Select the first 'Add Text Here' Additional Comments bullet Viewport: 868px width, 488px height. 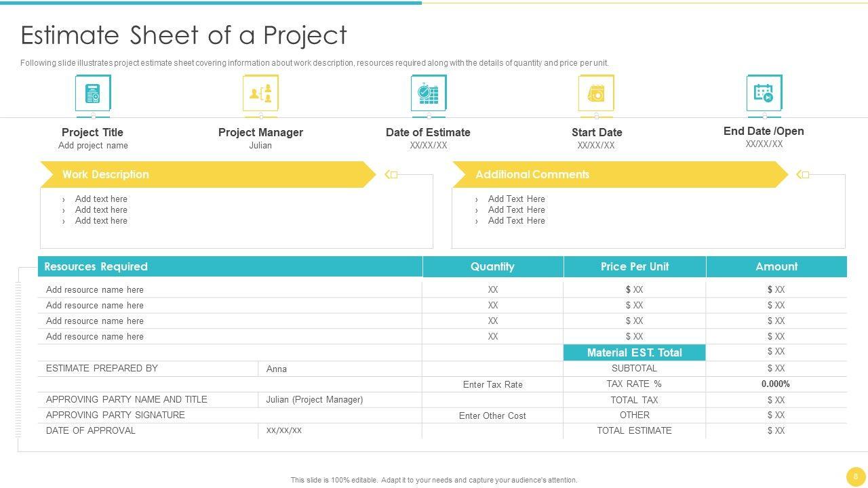(x=517, y=199)
